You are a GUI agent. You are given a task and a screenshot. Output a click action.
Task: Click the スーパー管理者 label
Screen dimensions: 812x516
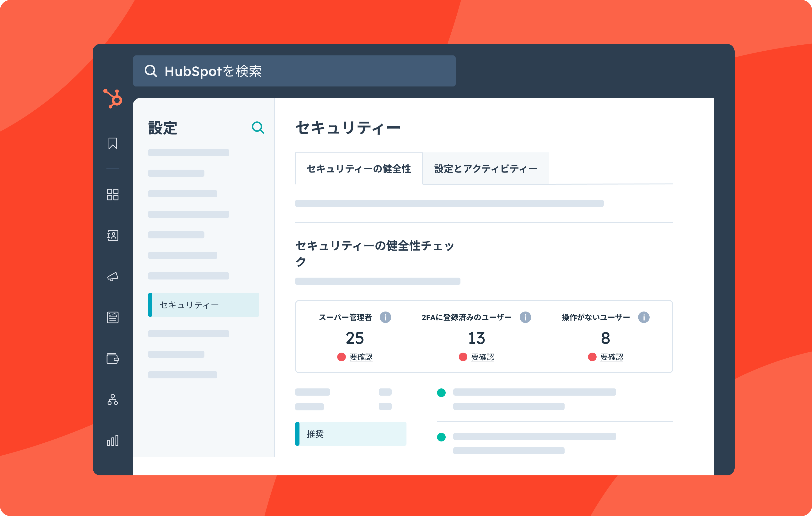click(345, 317)
